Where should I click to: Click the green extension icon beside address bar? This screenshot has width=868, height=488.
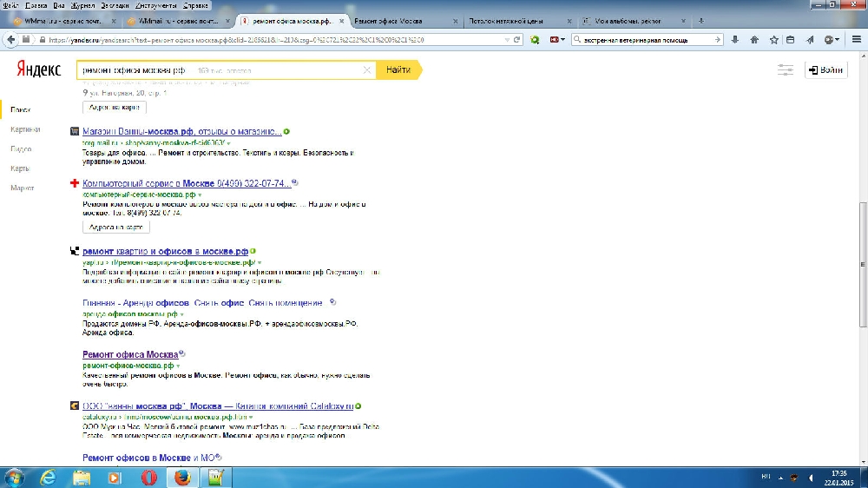tap(534, 40)
